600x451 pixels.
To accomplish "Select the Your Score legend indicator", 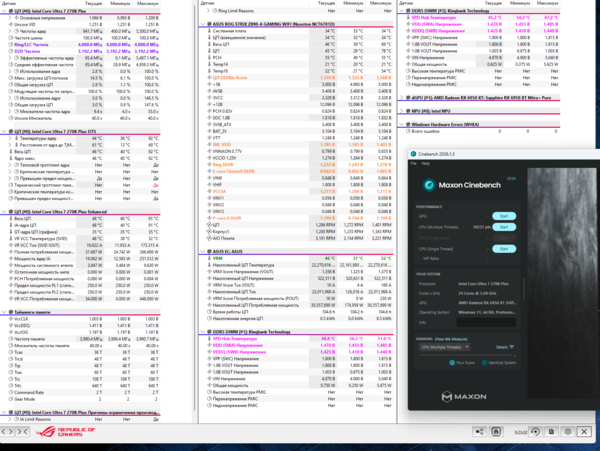I will [452, 363].
